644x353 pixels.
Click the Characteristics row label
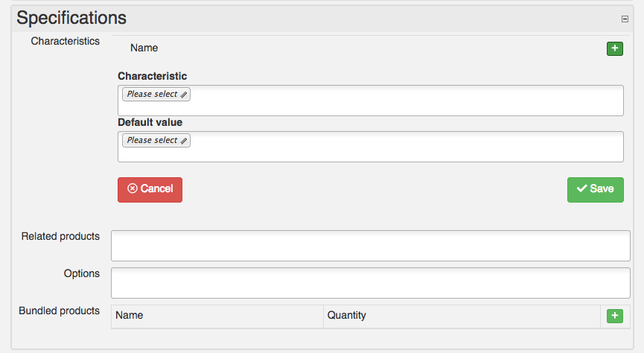[65, 41]
